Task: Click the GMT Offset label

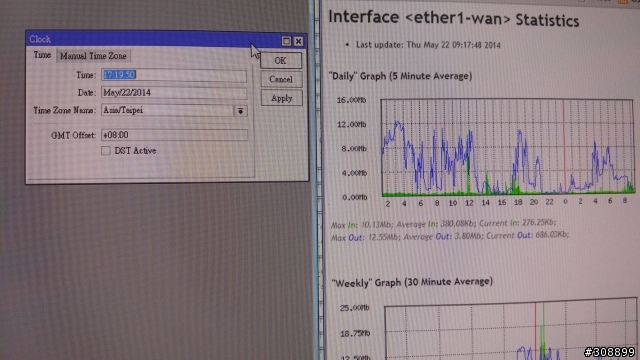Action: click(x=73, y=135)
